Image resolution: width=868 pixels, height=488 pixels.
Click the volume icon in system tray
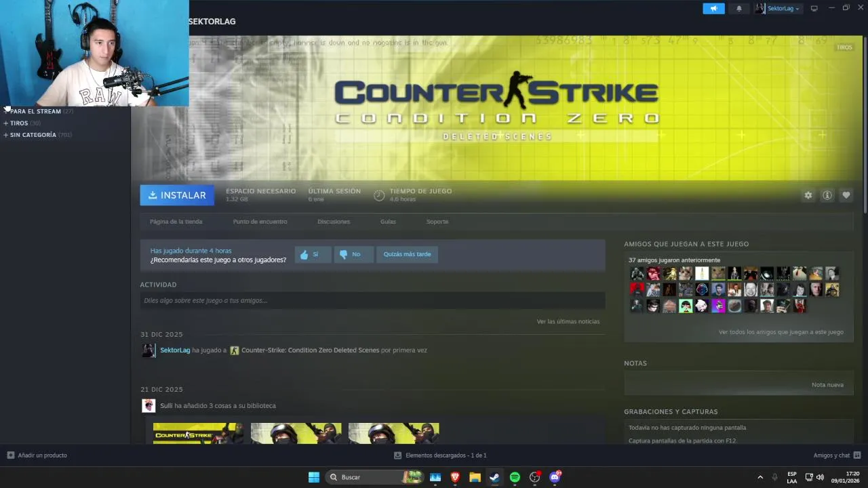point(821,477)
